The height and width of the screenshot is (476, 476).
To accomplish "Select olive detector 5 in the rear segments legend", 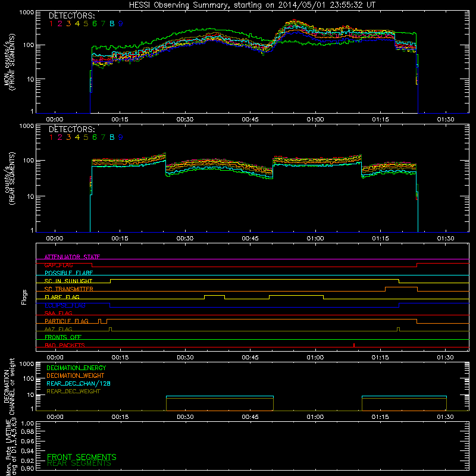I will tap(86, 137).
